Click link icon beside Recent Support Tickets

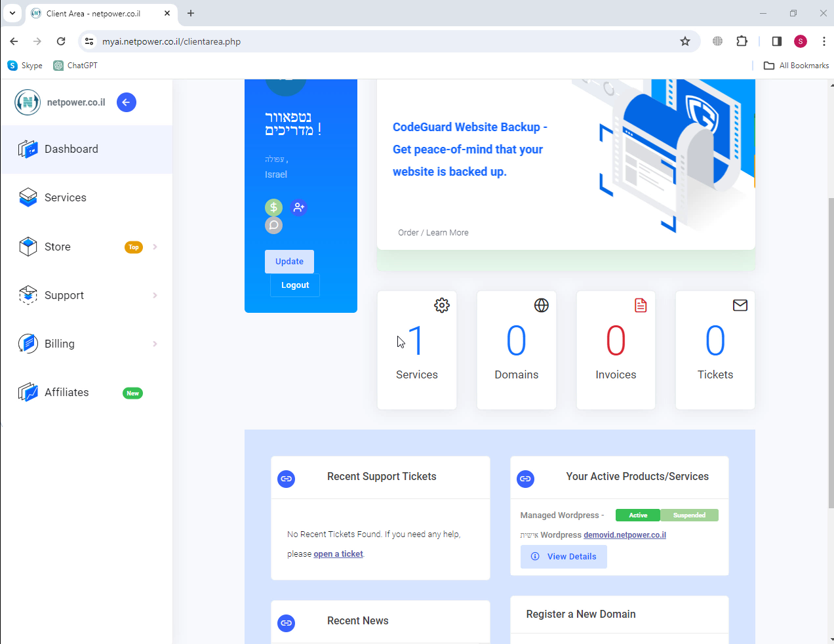[x=287, y=479]
